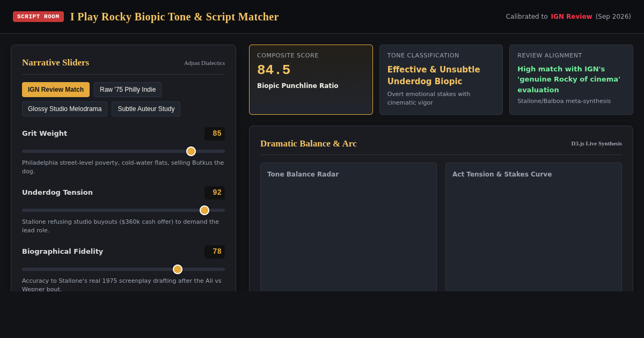This screenshot has height=338, width=644.
Task: Click the Underdog Tension slider label
Action: coord(57,193)
